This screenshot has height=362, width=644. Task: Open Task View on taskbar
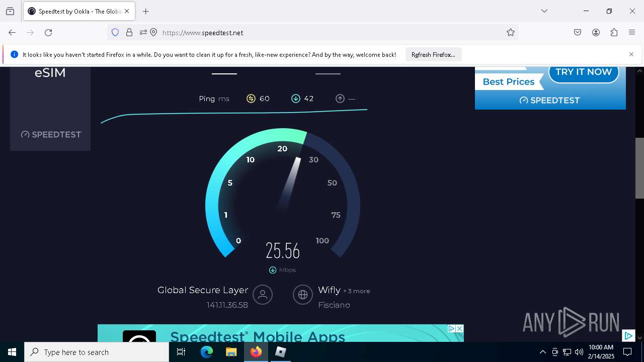click(181, 352)
